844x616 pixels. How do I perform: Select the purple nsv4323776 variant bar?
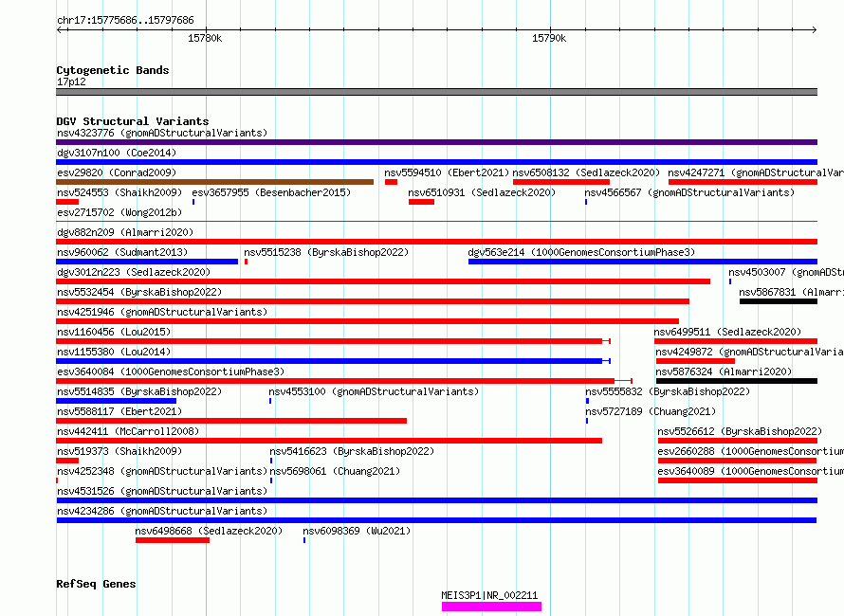(436, 142)
